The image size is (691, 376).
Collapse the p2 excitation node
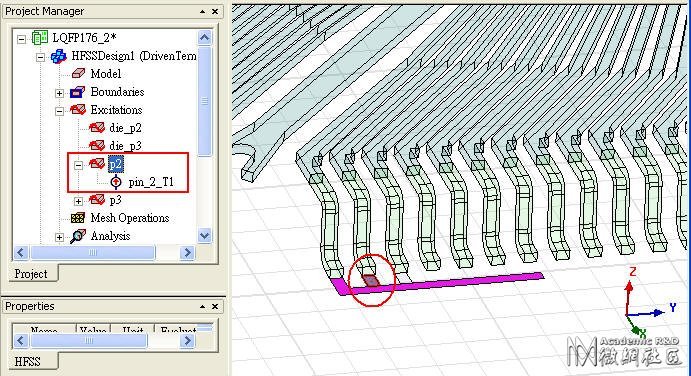(x=78, y=165)
